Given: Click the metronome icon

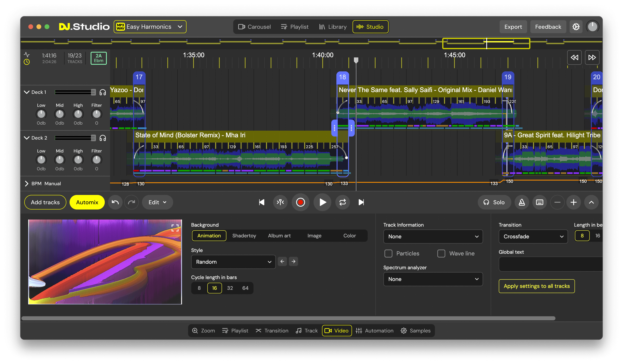Looking at the screenshot, I should click(522, 202).
